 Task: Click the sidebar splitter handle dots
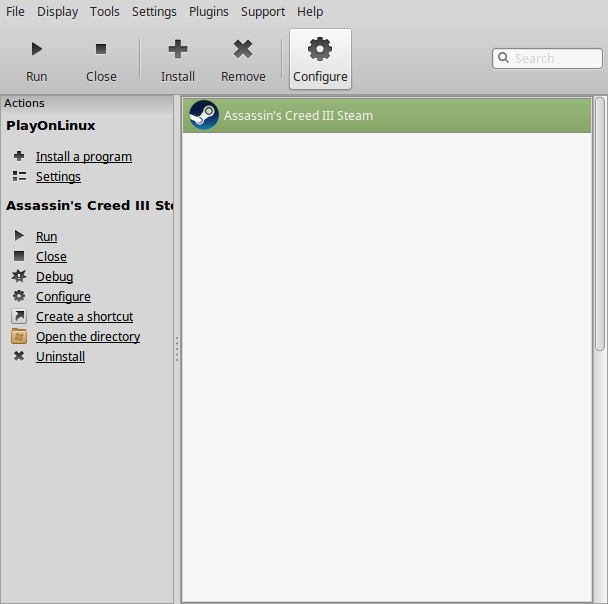177,349
